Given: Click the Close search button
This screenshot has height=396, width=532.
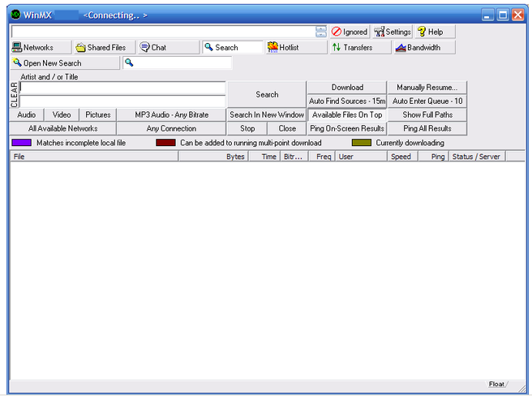Looking at the screenshot, I should pos(287,128).
